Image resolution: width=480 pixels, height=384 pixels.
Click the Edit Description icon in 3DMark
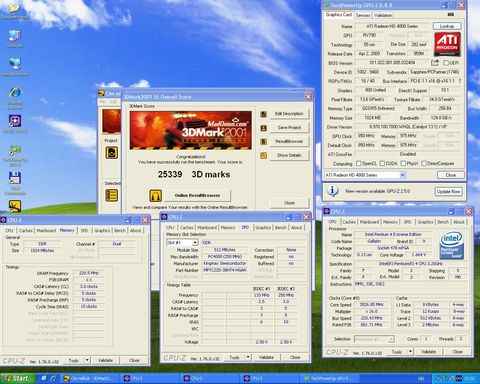tap(263, 114)
